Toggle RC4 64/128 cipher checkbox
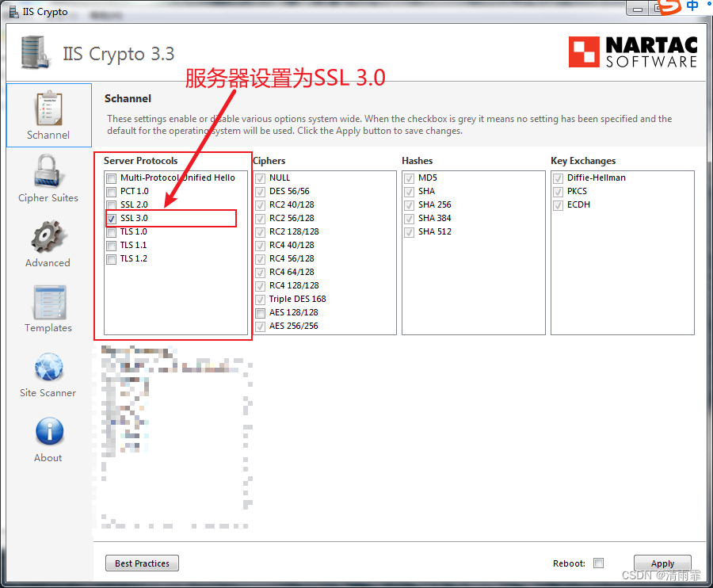Image resolution: width=713 pixels, height=588 pixels. (x=260, y=273)
